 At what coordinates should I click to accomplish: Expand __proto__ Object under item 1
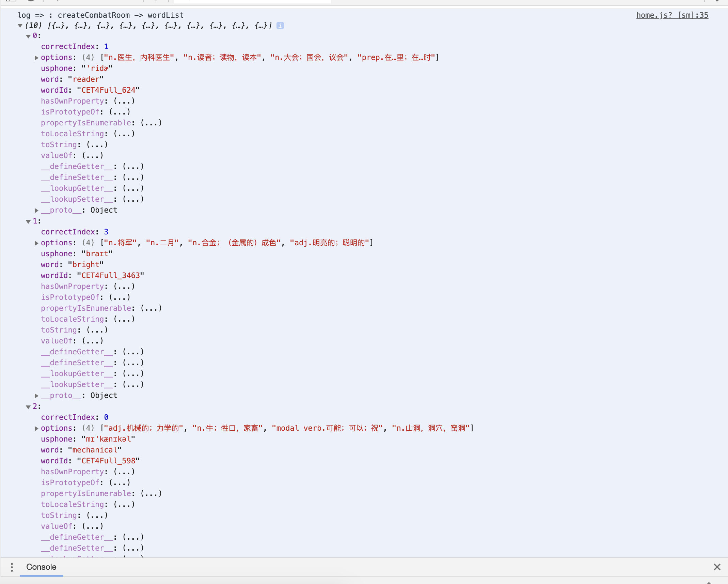coord(36,396)
